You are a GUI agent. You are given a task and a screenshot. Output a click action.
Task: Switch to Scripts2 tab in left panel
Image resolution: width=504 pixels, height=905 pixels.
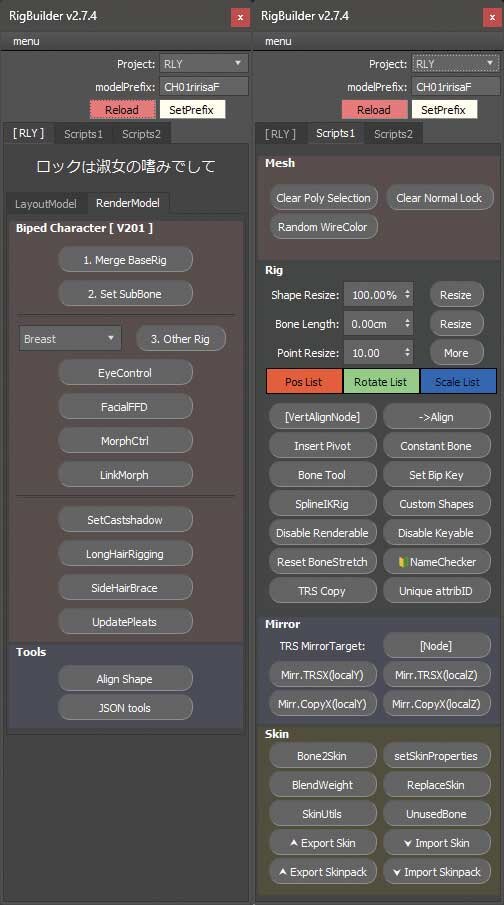pos(141,134)
